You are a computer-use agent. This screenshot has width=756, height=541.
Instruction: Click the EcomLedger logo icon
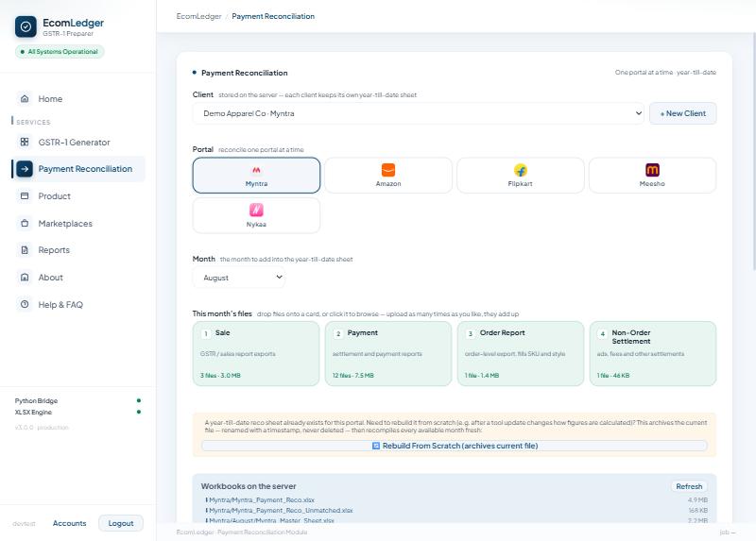pos(26,26)
